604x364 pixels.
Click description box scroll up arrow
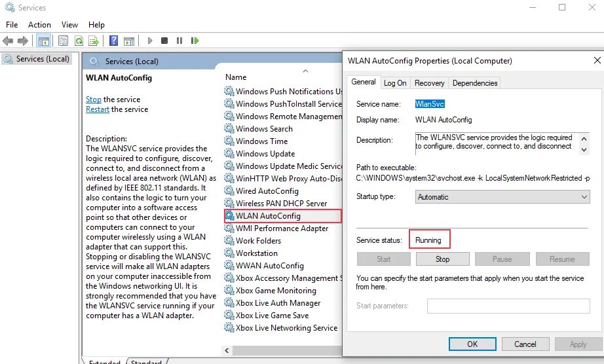pos(584,139)
